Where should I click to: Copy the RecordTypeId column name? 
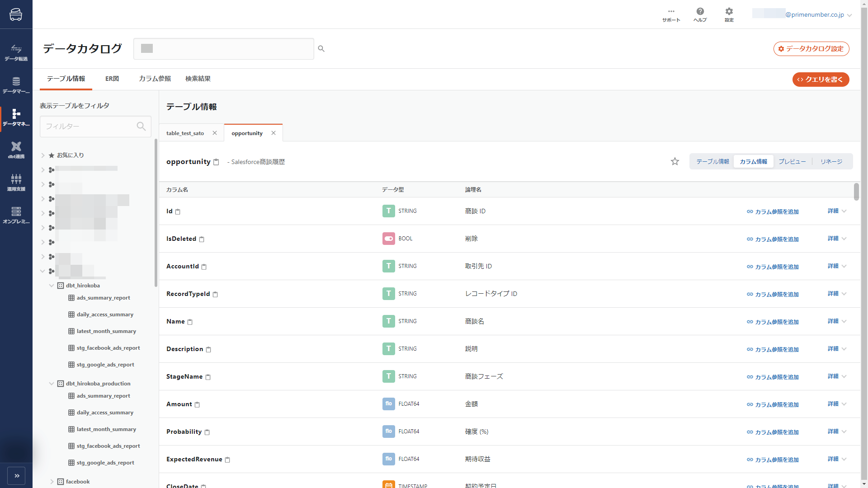[x=215, y=294]
